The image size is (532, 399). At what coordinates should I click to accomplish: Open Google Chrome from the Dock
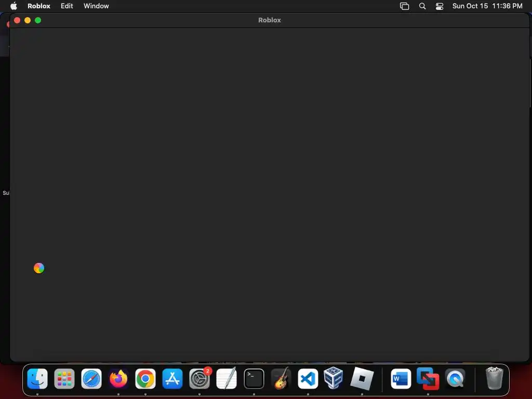tap(145, 379)
